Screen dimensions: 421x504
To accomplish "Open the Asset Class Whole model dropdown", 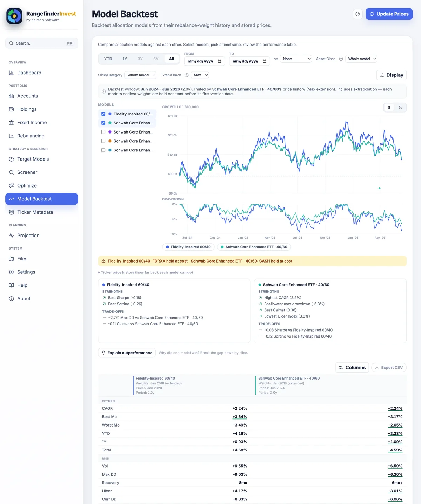I will point(361,59).
